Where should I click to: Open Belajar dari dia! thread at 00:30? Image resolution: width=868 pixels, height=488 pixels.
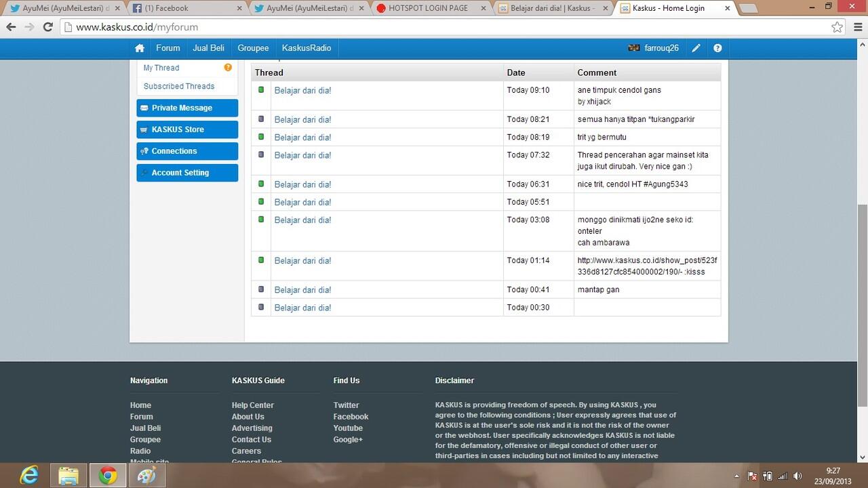click(x=302, y=308)
